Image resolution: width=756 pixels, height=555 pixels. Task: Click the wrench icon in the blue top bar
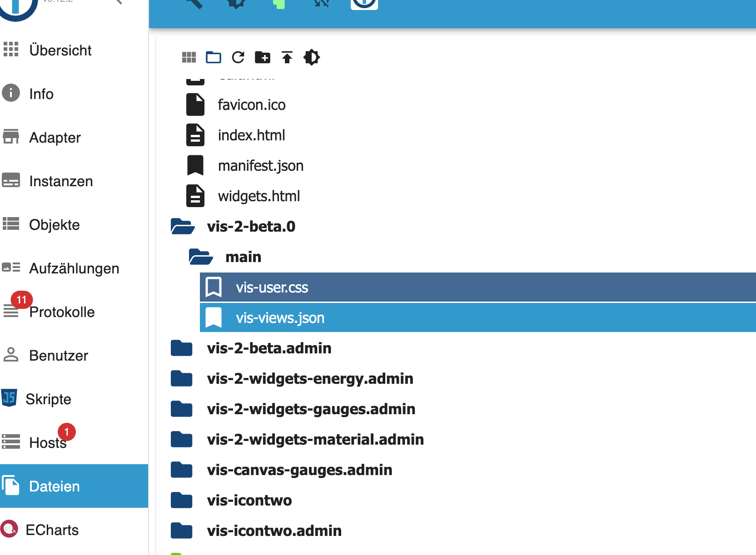[x=194, y=4]
